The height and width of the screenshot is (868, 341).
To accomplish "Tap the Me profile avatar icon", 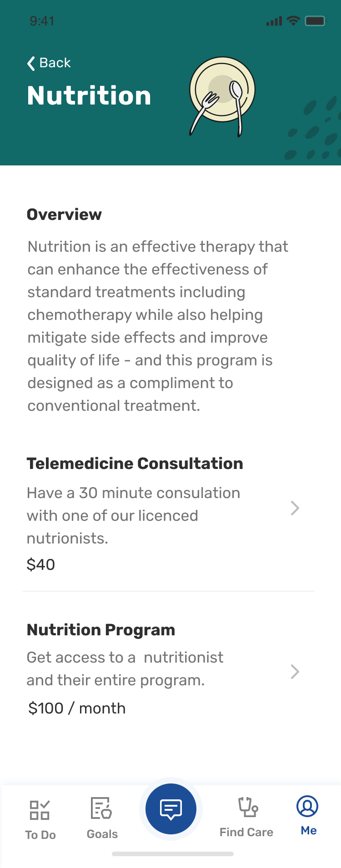I will [307, 806].
